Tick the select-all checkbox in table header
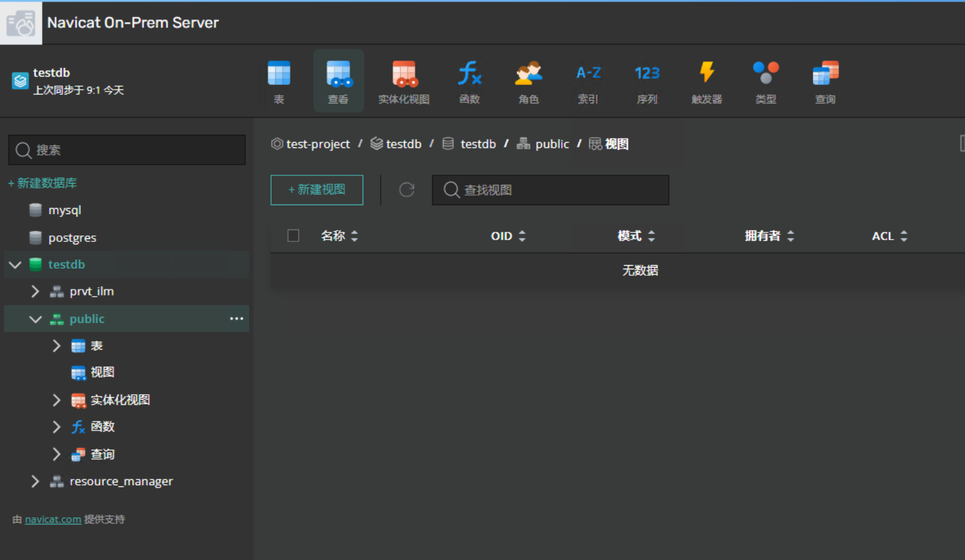Image resolution: width=965 pixels, height=560 pixels. click(293, 236)
